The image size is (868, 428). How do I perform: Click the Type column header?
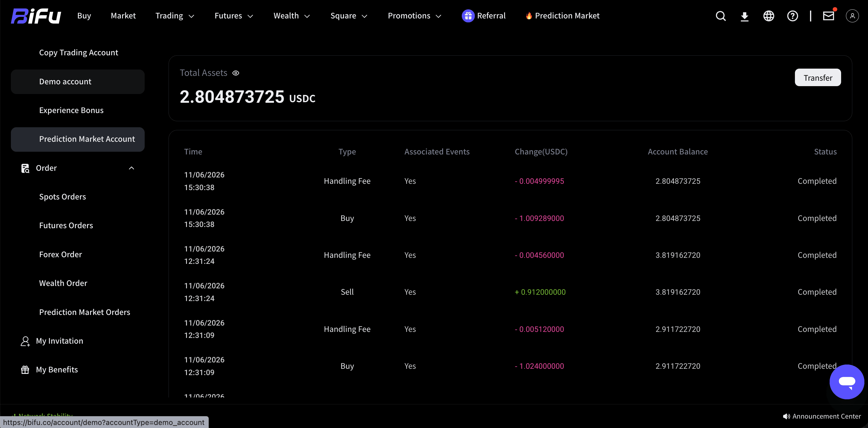[347, 152]
